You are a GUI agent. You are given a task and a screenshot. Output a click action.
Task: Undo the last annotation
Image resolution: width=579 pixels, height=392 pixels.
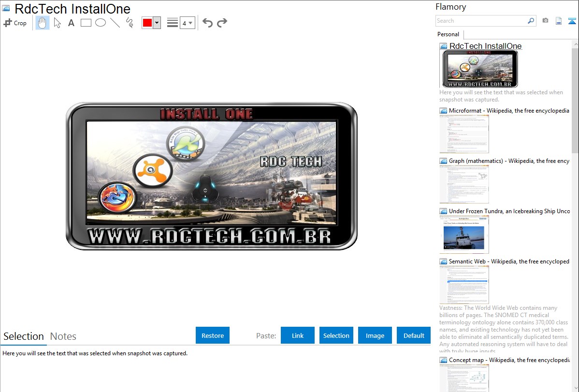point(207,23)
